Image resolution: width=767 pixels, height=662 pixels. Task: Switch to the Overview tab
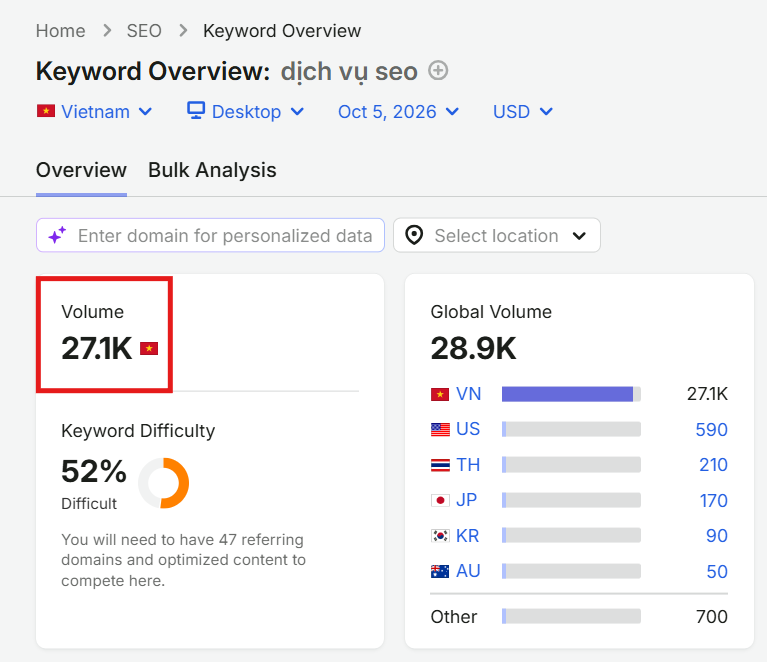(81, 170)
